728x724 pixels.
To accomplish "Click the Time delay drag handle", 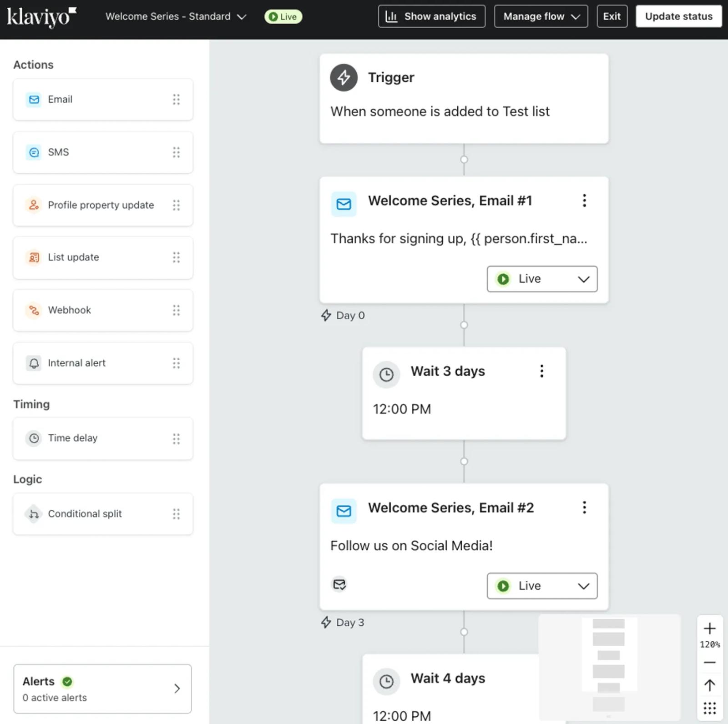I will [x=176, y=438].
